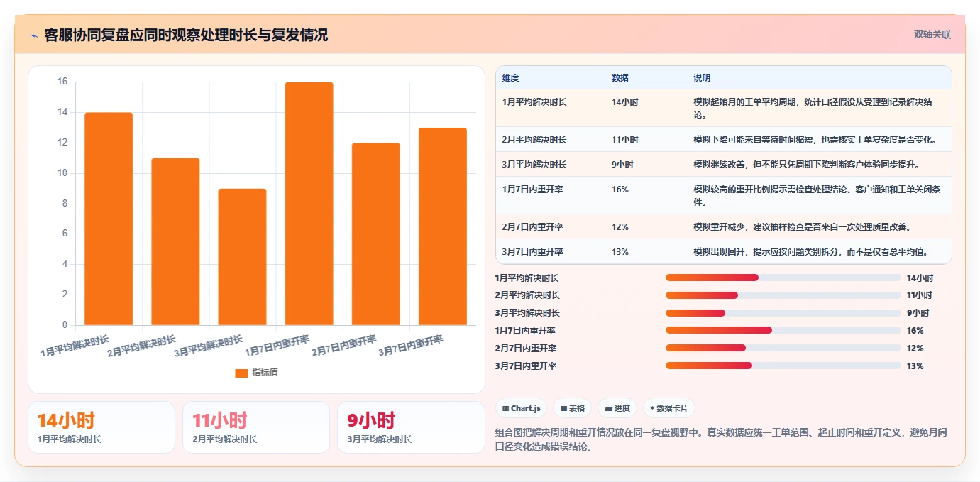Click the 3月7日内重开率 bar in the chart
Screen dimensions: 980x482
[x=443, y=226]
